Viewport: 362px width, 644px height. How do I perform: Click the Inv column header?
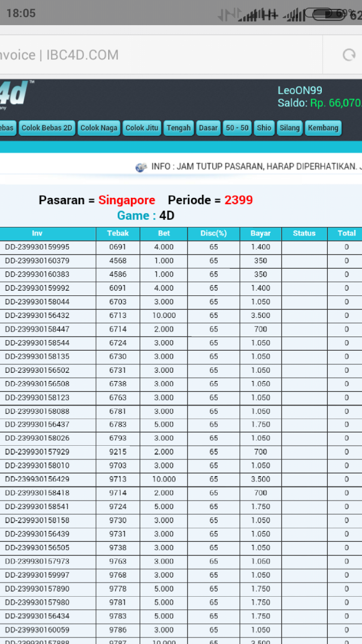point(37,233)
